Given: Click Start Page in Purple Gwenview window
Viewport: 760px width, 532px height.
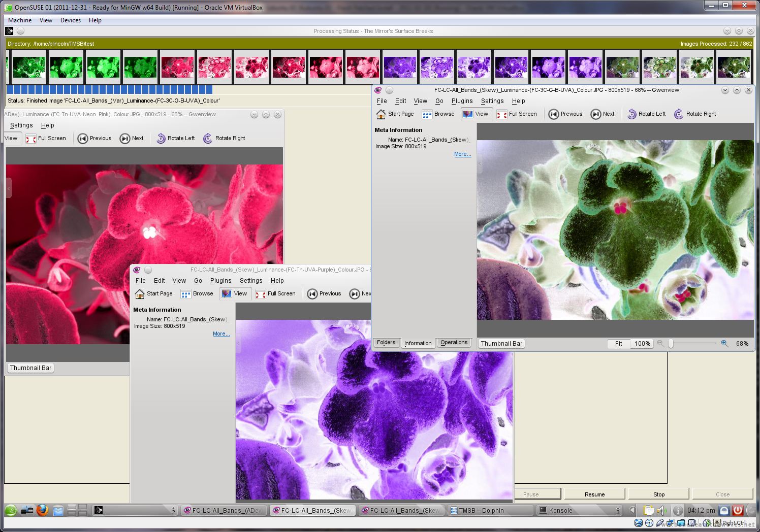Looking at the screenshot, I should click(153, 294).
